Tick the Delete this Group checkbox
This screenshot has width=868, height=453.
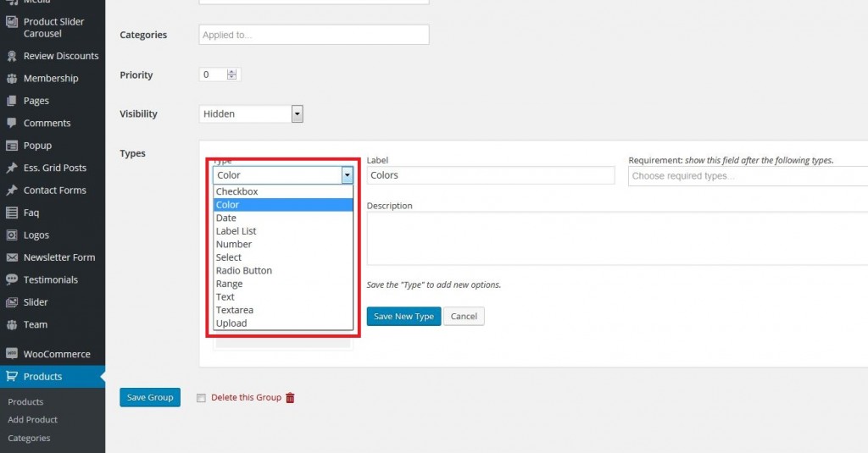pos(201,398)
